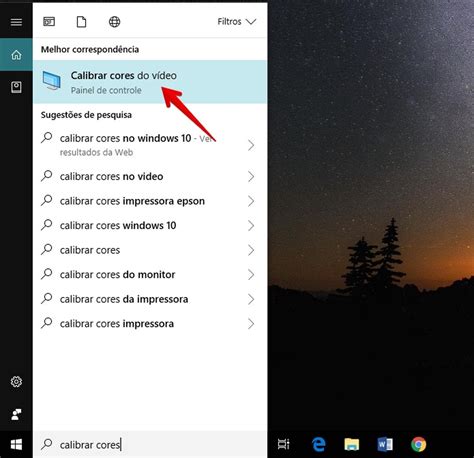Open the Windows Start button
The image size is (474, 458).
[16, 445]
